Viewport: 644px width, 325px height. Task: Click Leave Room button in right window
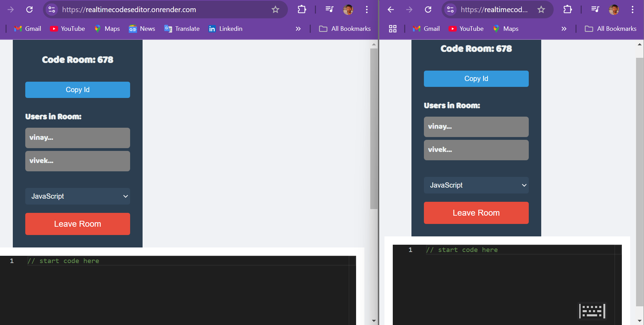(476, 213)
